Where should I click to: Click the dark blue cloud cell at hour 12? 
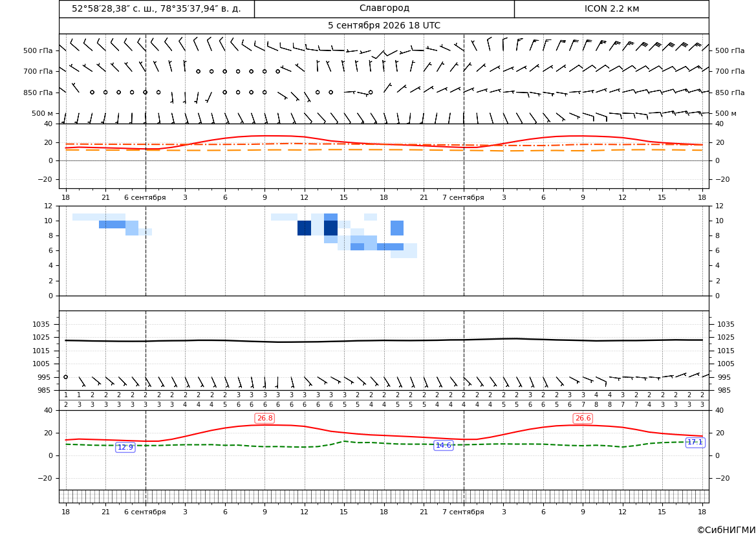304,228
